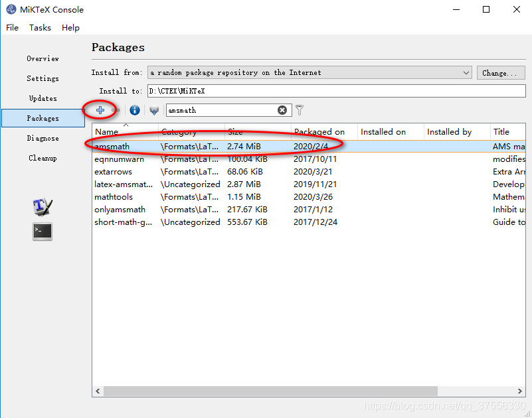
Task: Maximize the MiKTeX Console window
Action: tap(486, 9)
